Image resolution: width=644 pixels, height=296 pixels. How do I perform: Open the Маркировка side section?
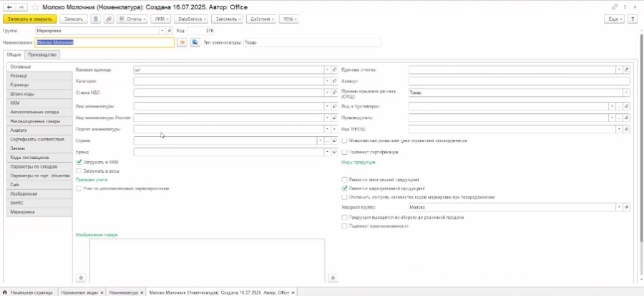click(x=39, y=211)
